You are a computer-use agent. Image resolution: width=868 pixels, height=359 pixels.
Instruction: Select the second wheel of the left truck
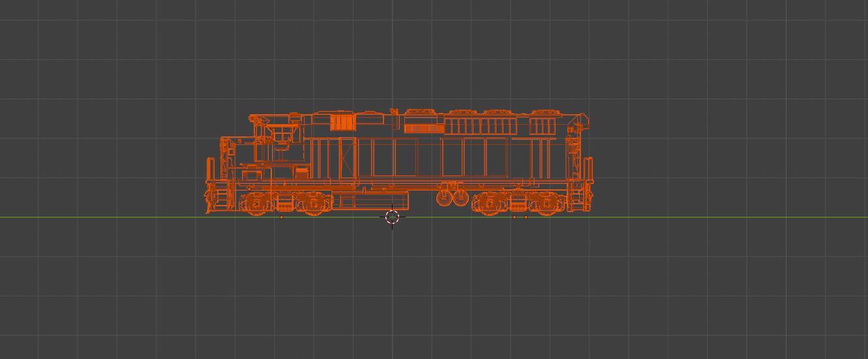tap(313, 204)
